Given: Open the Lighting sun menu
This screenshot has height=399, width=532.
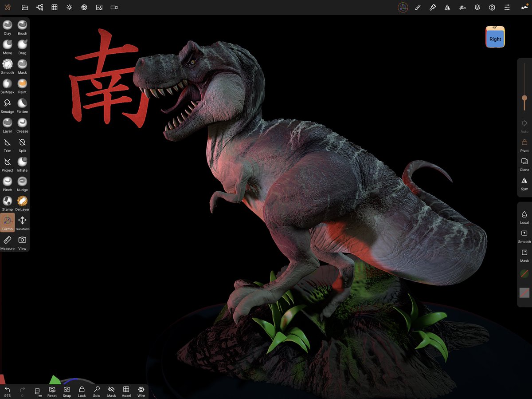Looking at the screenshot, I should (x=69, y=8).
